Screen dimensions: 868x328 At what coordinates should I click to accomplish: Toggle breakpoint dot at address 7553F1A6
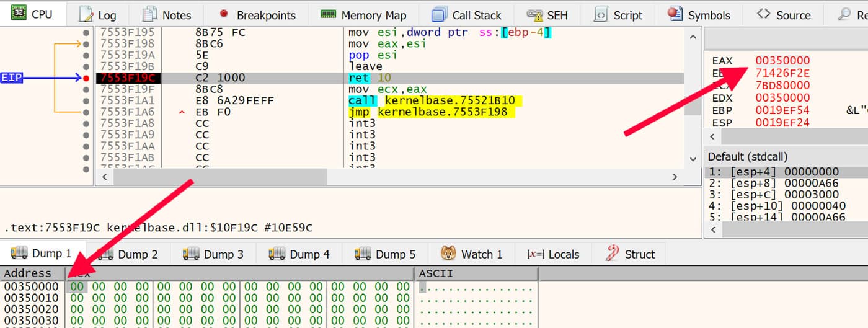(x=86, y=112)
